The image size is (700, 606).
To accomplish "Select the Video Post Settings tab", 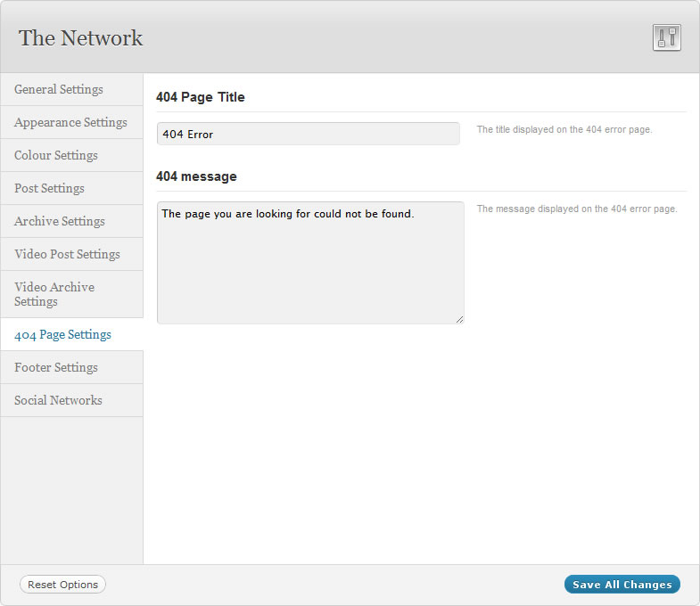I will (67, 254).
